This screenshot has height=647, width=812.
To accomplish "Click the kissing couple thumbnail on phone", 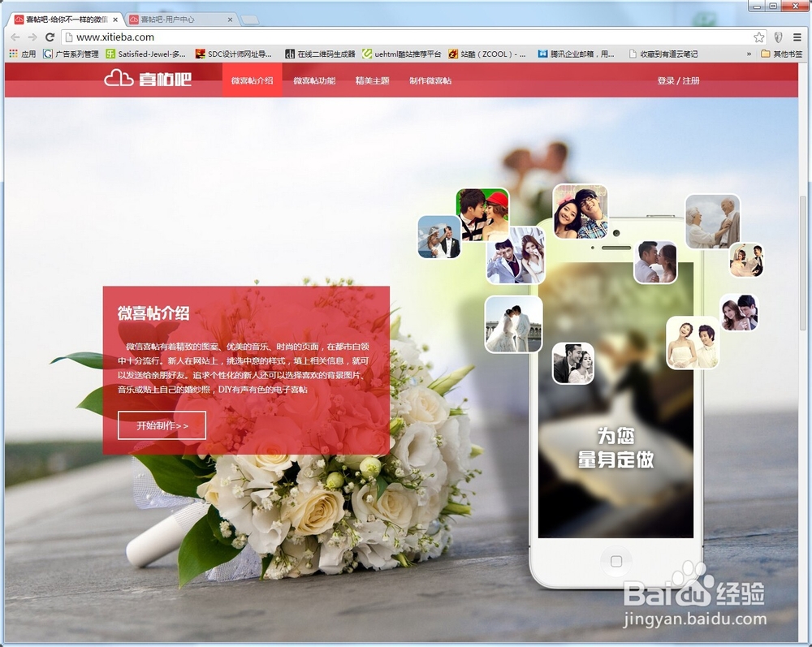I will [x=655, y=262].
